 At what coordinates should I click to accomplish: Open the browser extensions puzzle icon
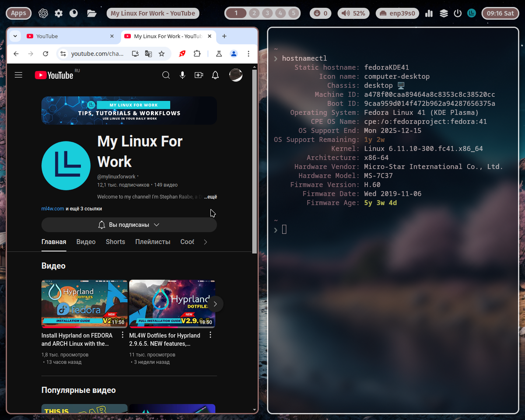197,54
